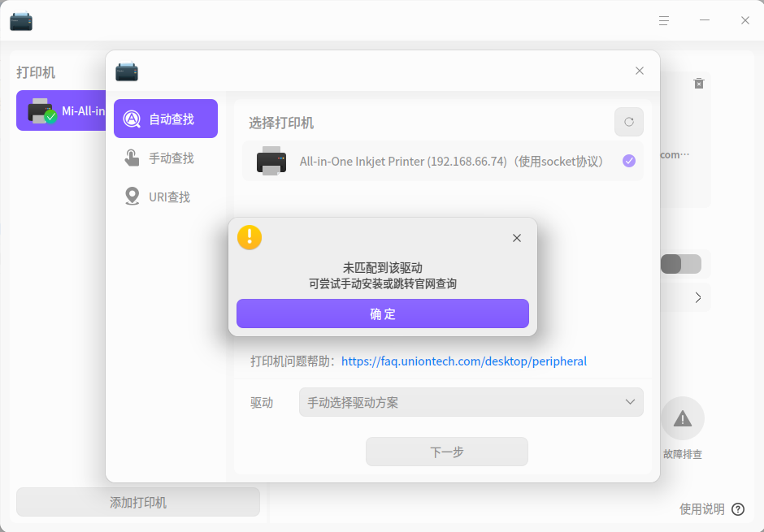Click 添加打印机 in the main window

[x=138, y=502]
